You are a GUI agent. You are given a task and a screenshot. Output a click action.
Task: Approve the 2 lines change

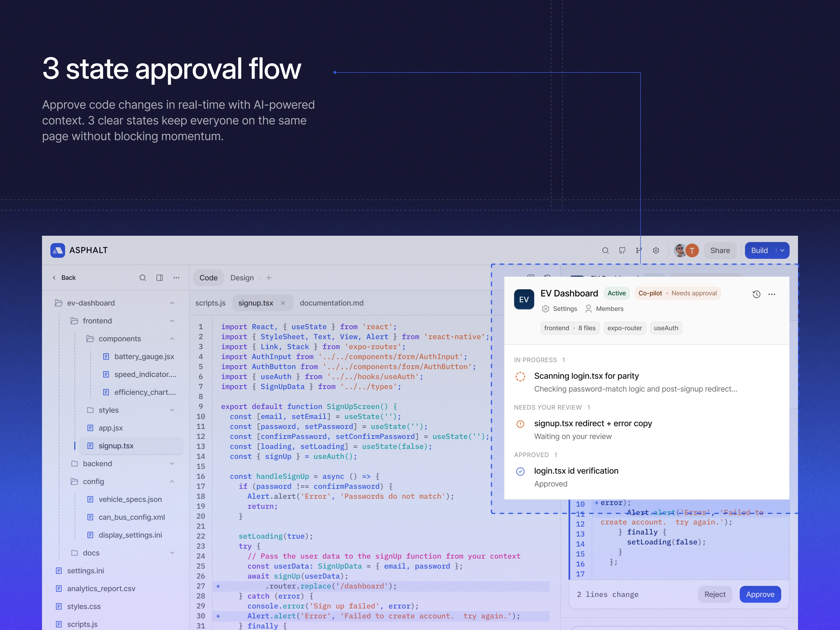760,594
